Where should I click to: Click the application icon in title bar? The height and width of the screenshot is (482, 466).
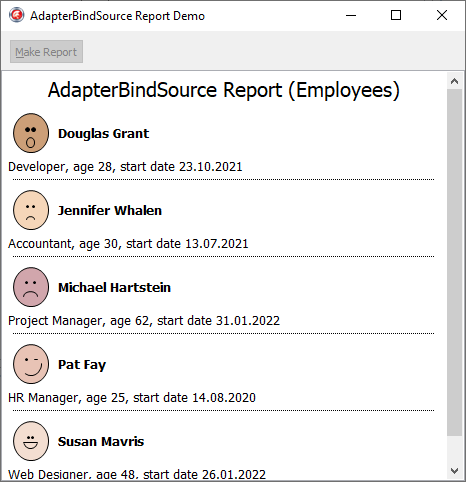coord(16,15)
